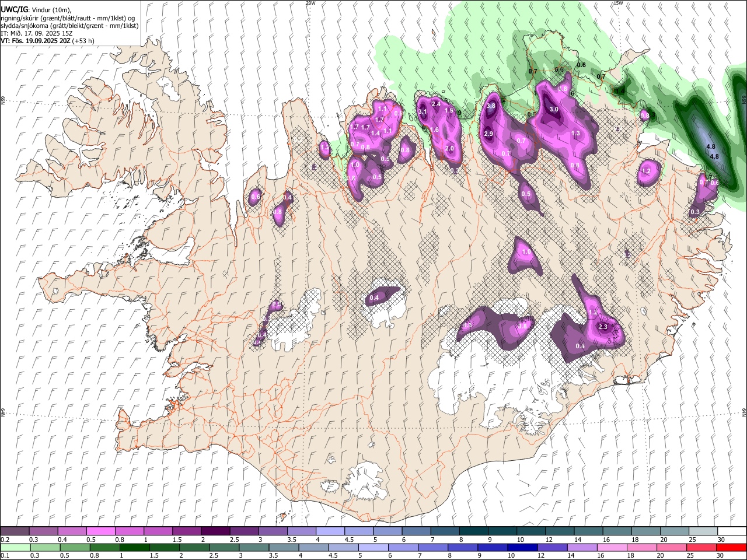The height and width of the screenshot is (560, 747).
Task: Click the 20W longitude label
Action: coord(310,3)
